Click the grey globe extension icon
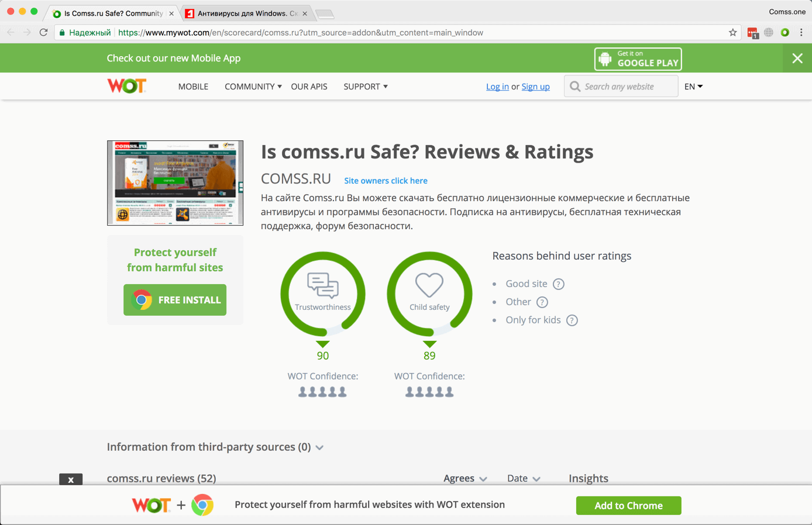The image size is (812, 525). [769, 33]
